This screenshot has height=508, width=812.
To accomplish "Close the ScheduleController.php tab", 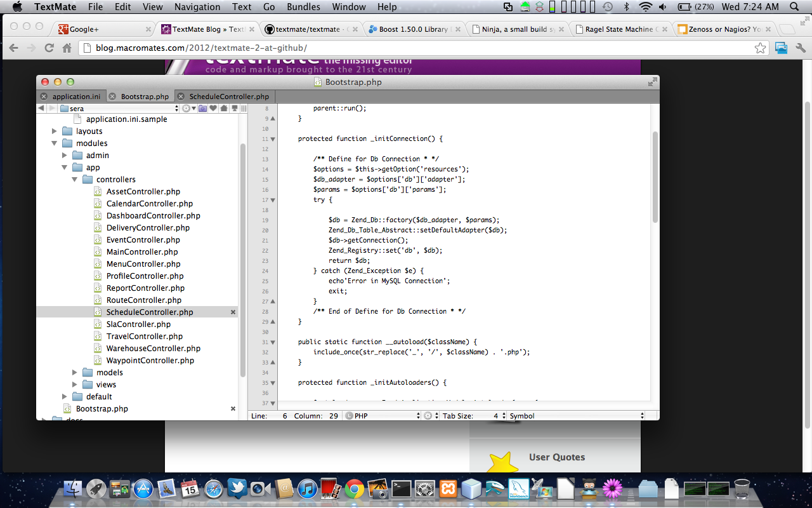I will [x=181, y=97].
